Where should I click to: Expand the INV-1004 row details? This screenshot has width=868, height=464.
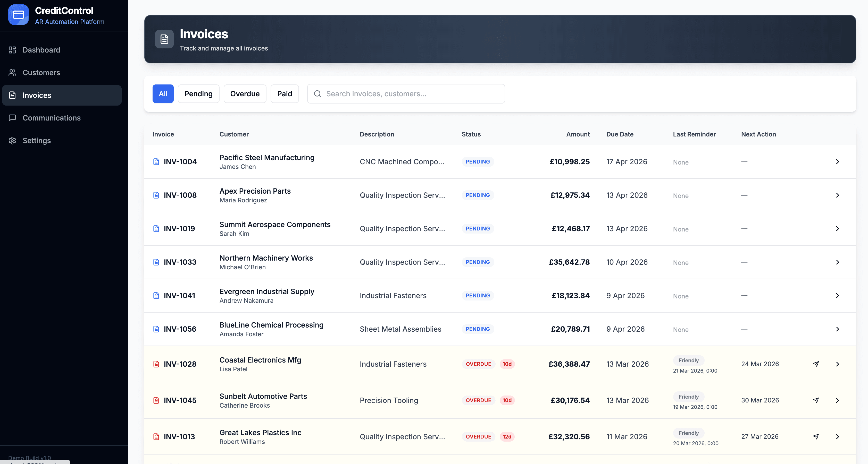pyautogui.click(x=838, y=162)
